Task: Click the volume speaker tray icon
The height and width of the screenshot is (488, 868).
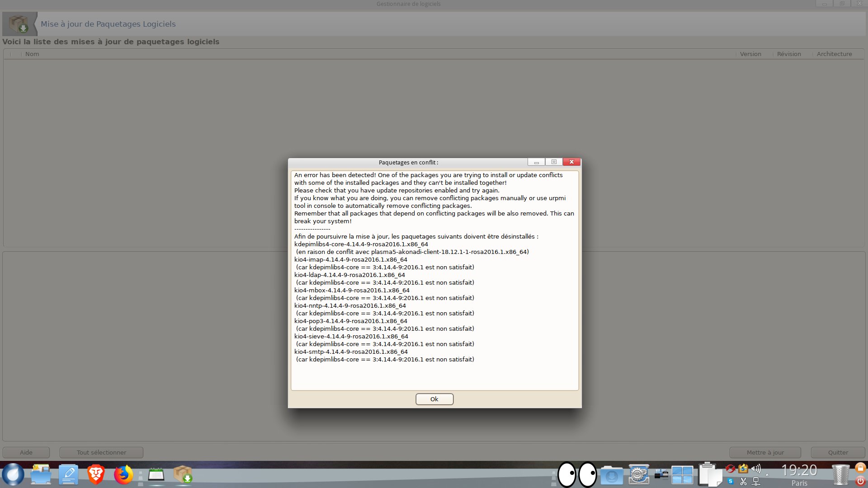Action: (755, 469)
